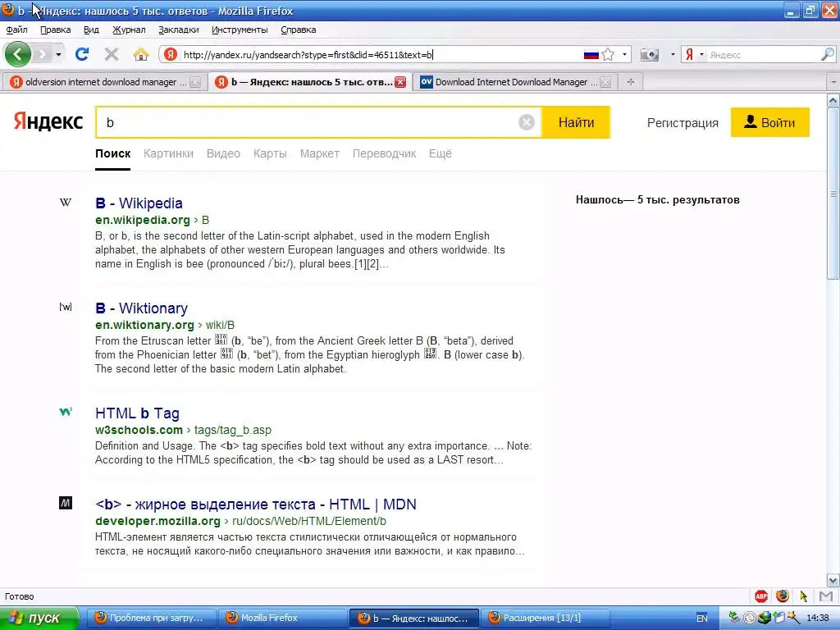Viewport: 840px width, 630px height.
Task: Close the active Яндекс search results tab
Action: (400, 82)
